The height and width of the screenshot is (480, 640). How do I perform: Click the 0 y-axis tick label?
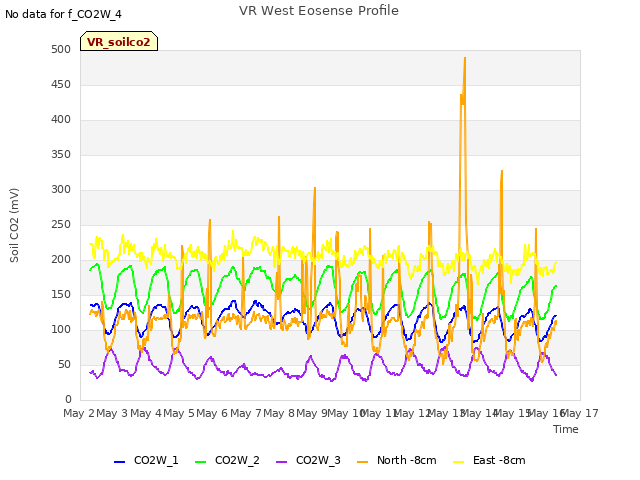coord(68,400)
